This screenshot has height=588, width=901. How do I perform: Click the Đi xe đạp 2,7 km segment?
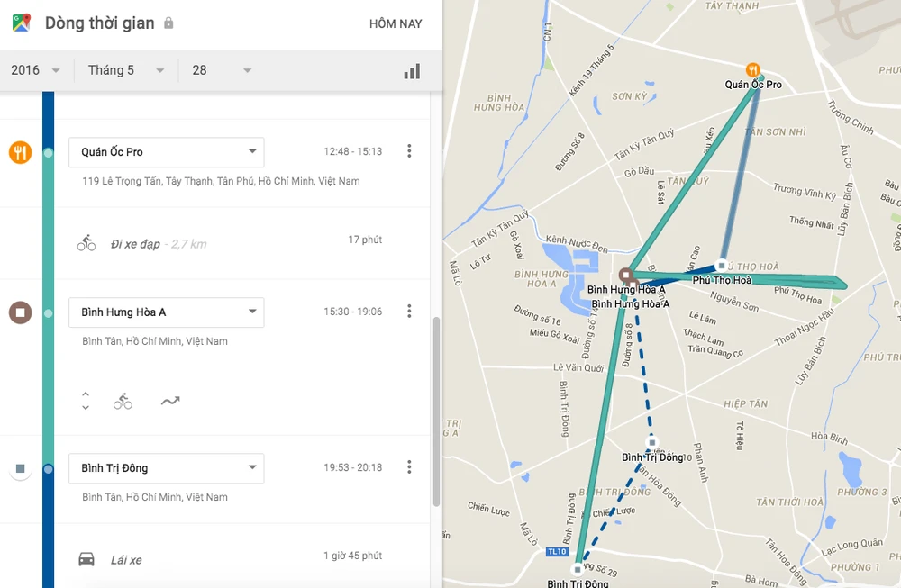[x=158, y=243]
